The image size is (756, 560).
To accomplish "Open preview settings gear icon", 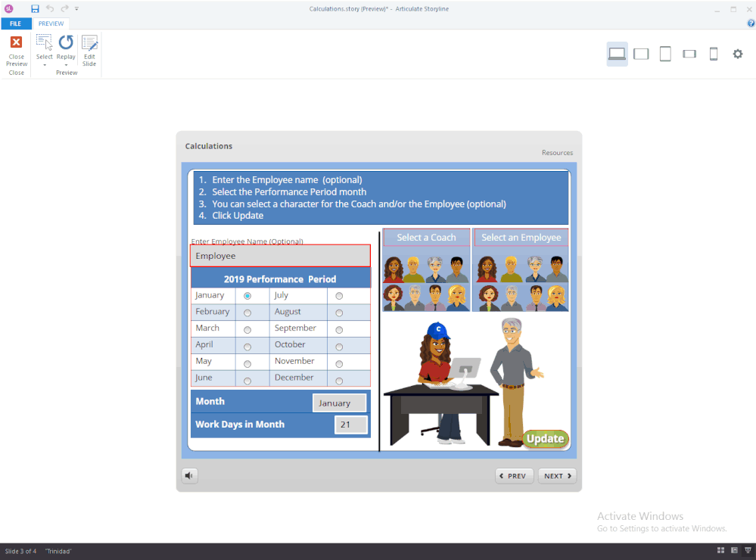I will 738,54.
